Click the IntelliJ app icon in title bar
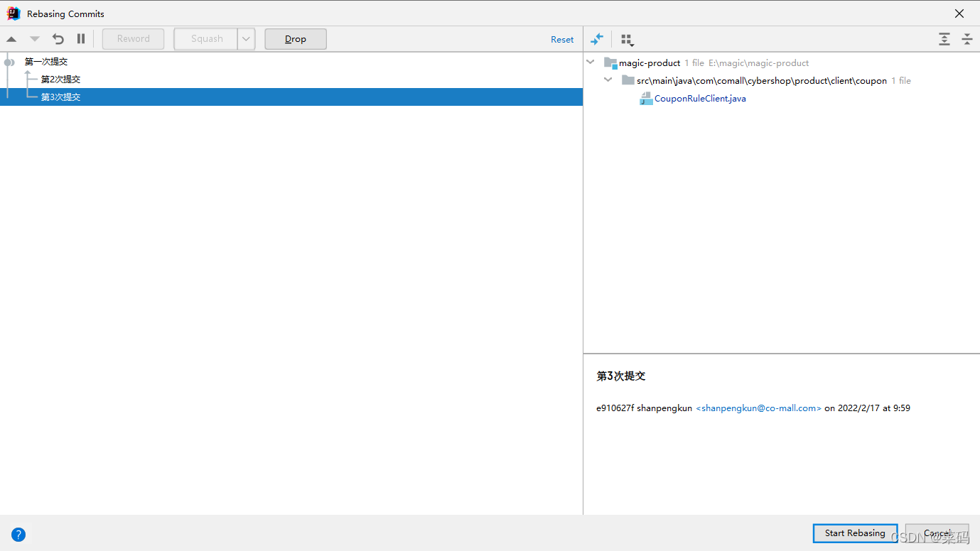This screenshot has width=980, height=551. 14,13
